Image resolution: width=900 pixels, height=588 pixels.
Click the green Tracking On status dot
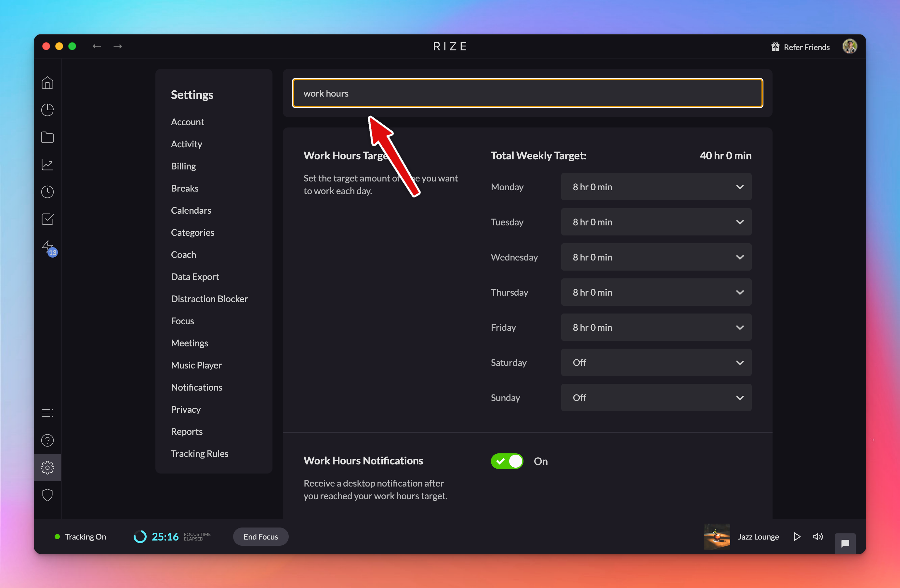[x=57, y=537]
